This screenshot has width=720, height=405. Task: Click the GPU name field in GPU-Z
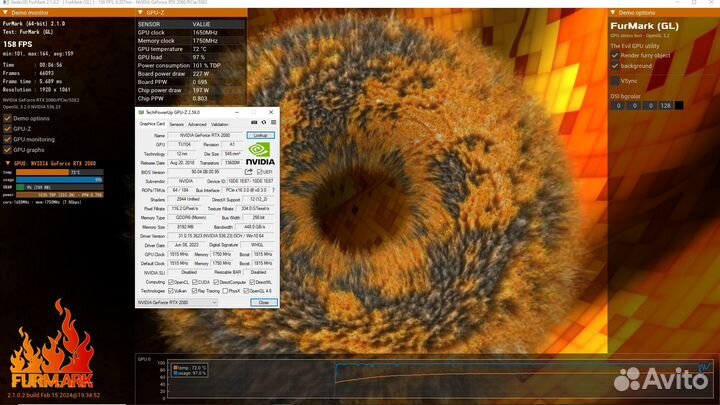click(205, 135)
